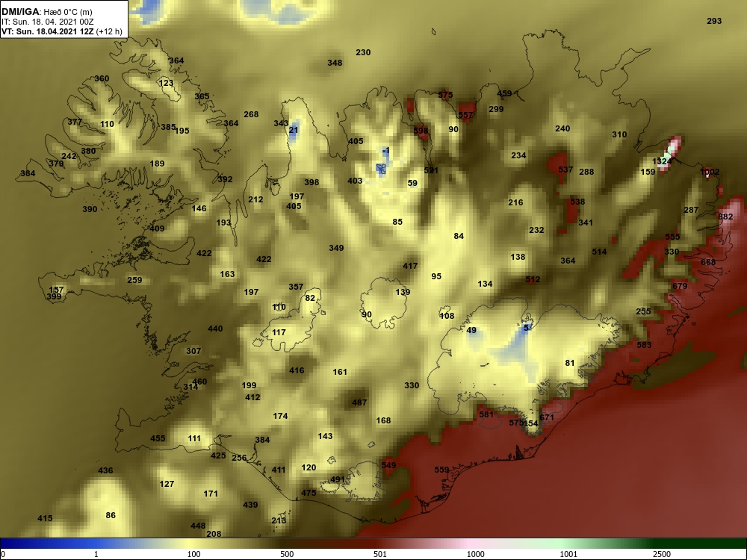Image resolution: width=747 pixels, height=560 pixels.
Task: Select the 360 value in the northwest
Action: 102,79
